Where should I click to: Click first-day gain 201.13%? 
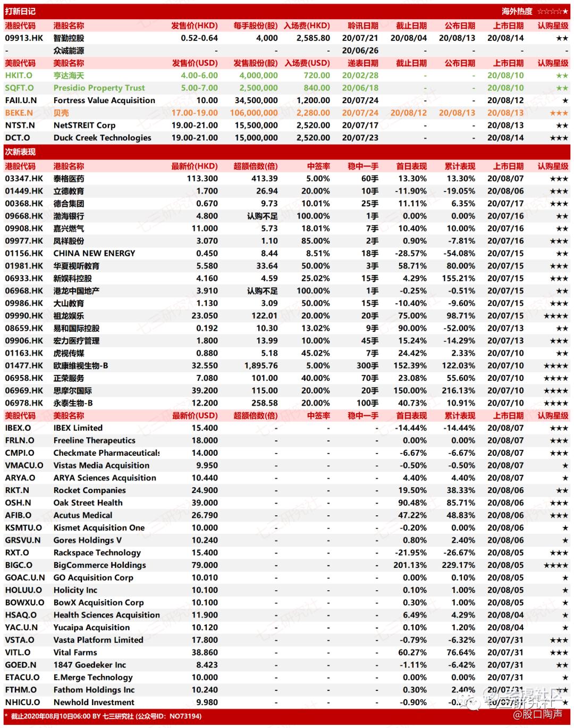point(410,565)
